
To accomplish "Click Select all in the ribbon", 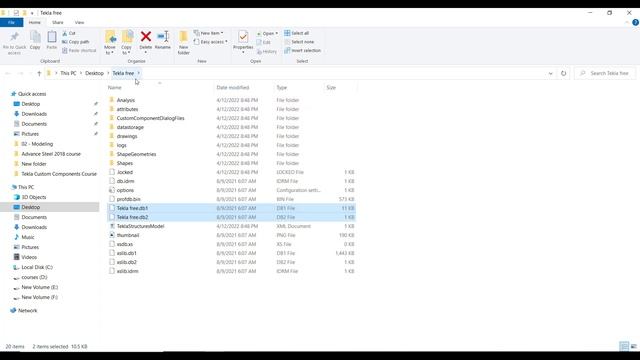I will point(297,33).
